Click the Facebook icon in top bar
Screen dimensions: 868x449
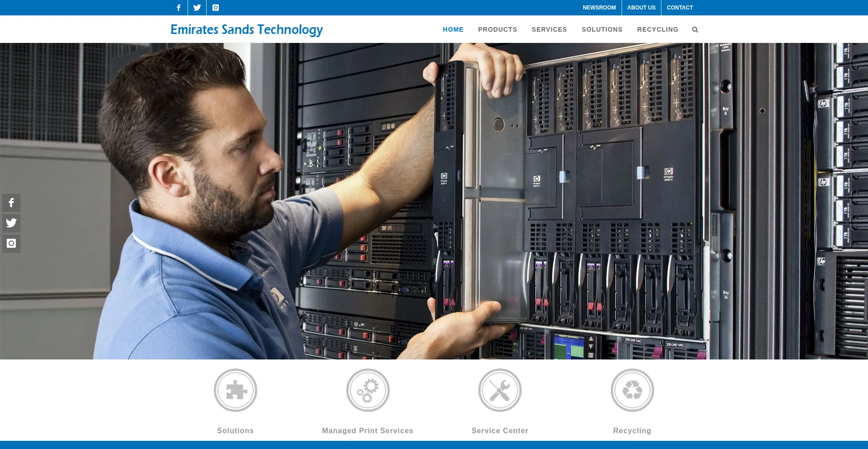click(x=179, y=8)
